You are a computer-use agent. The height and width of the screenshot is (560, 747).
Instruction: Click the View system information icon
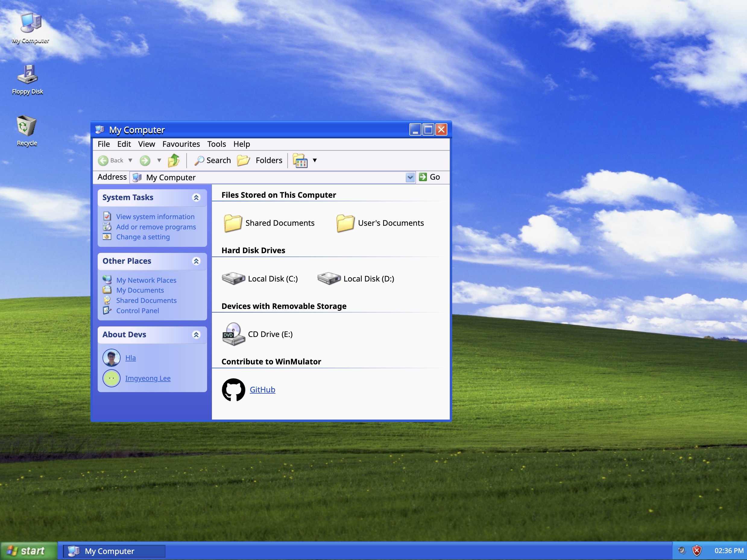click(107, 216)
